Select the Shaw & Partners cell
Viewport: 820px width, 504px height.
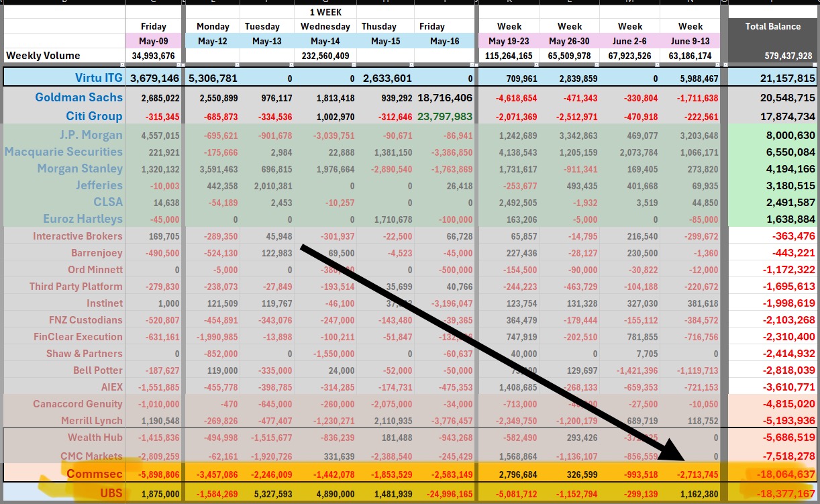[x=85, y=354]
